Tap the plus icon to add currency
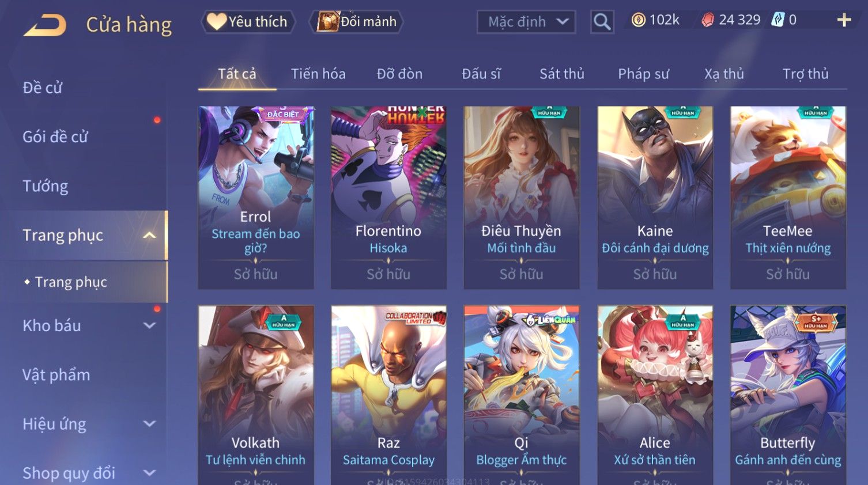Screen dimensions: 868x485 pyautogui.click(x=844, y=20)
